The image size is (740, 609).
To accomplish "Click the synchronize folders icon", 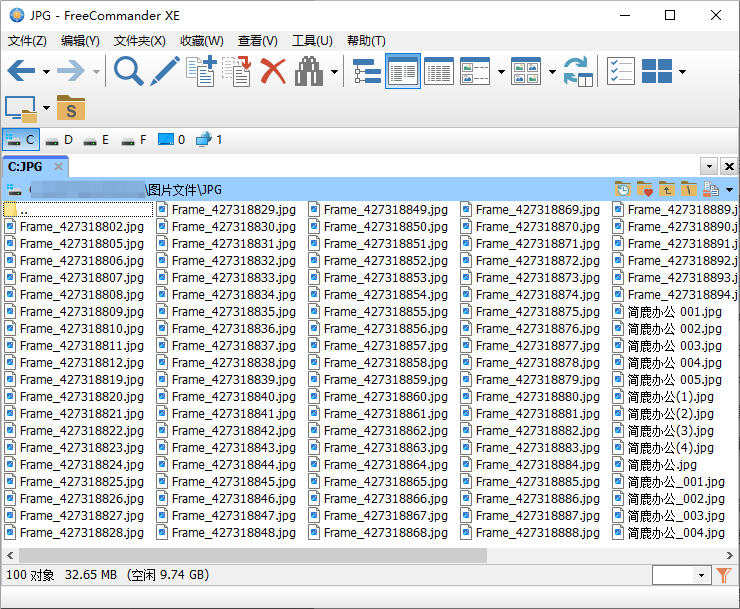I will (x=578, y=71).
